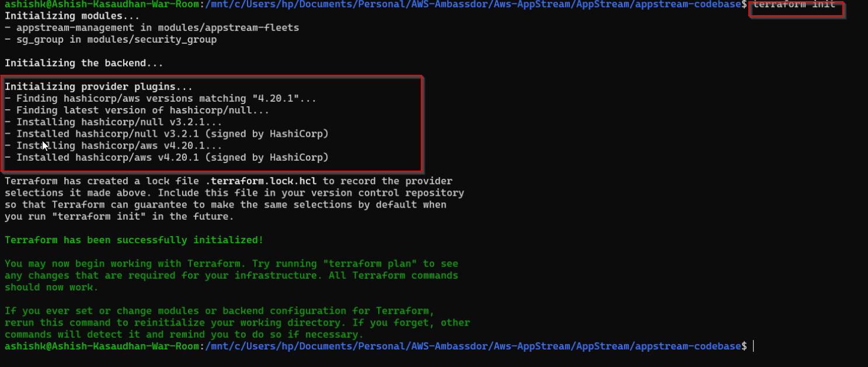The image size is (868, 367).
Task: Click 'Finding hashicorp/aws versions matching "4.20.1"' line
Action: point(161,98)
